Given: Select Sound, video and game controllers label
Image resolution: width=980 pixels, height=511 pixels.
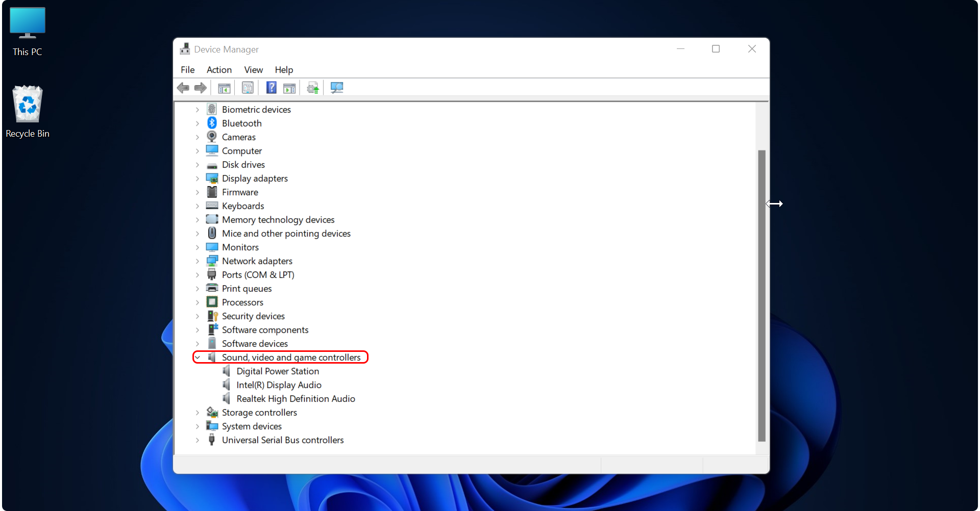Looking at the screenshot, I should [x=291, y=357].
